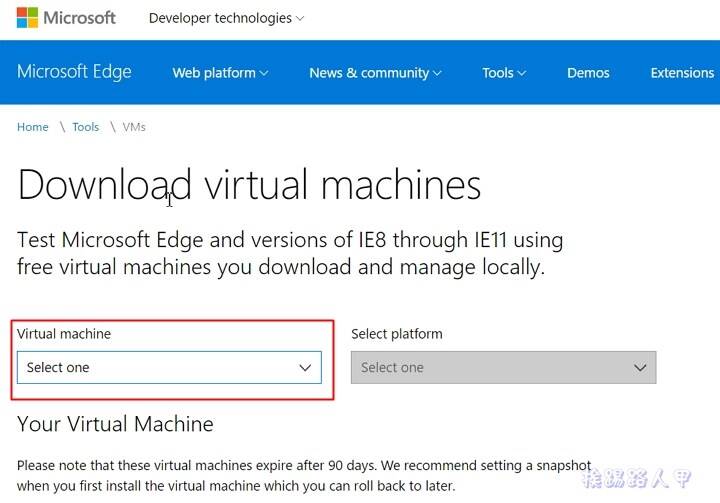Click the Microsoft wordmark text
Image resolution: width=720 pixels, height=503 pixels.
tap(79, 18)
